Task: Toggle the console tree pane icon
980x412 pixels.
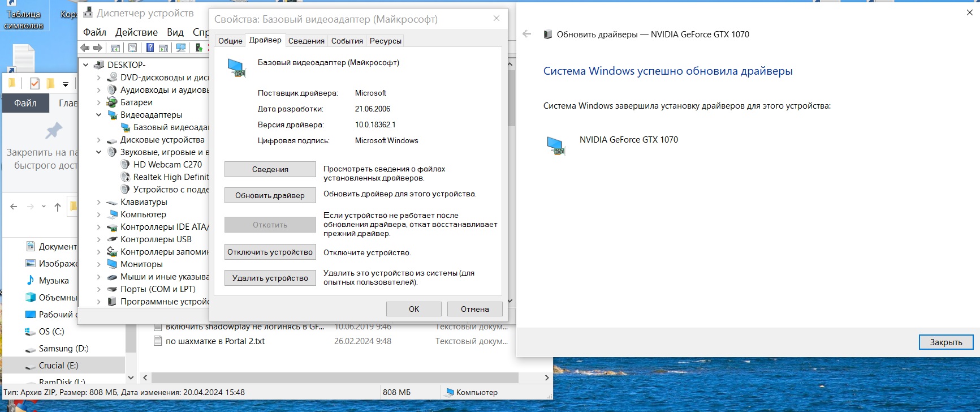Action: click(x=115, y=48)
